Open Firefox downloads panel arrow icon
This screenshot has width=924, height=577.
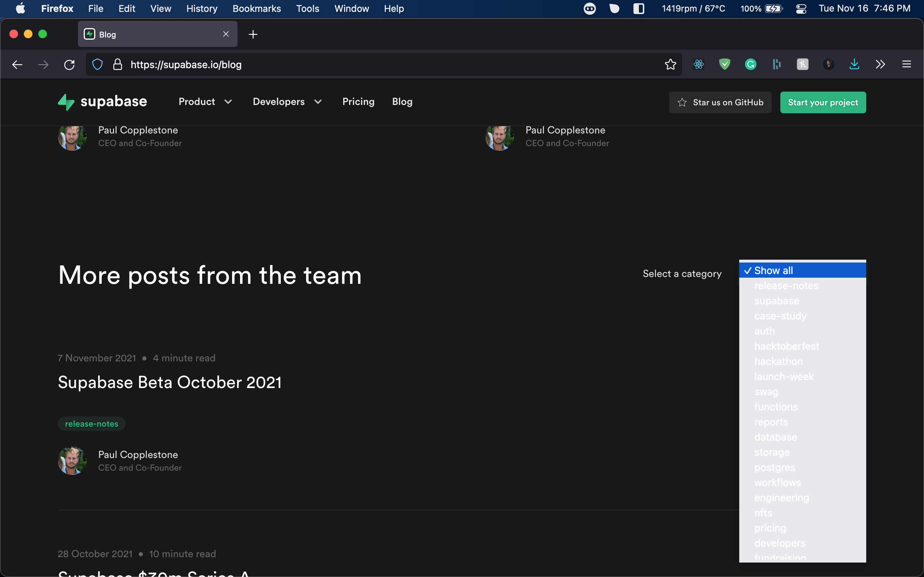click(x=854, y=65)
